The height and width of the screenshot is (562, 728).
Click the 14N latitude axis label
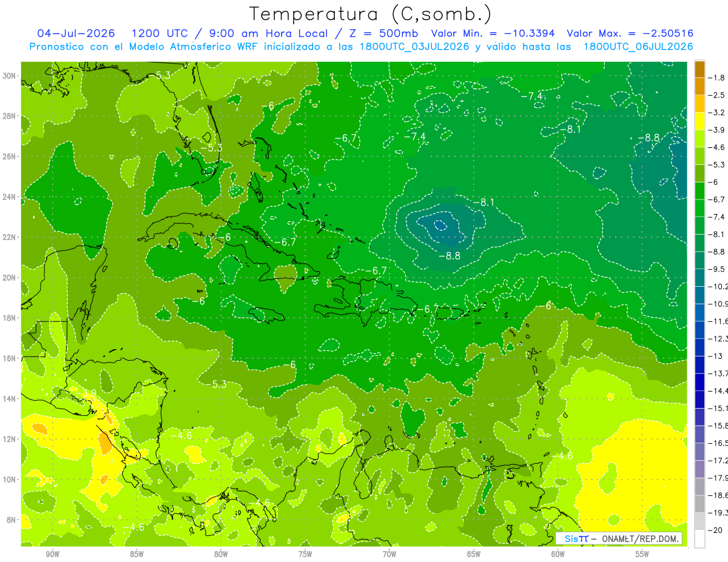pyautogui.click(x=10, y=398)
